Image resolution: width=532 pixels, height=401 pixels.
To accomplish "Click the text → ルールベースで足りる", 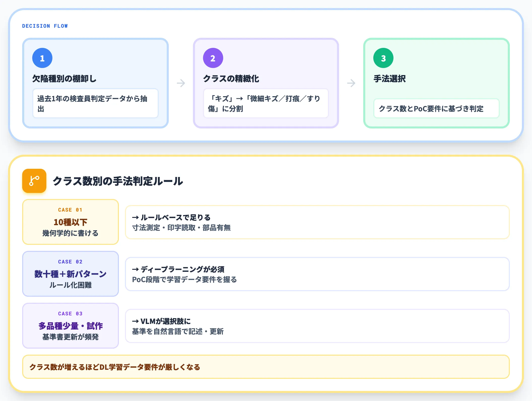I will coord(171,217).
